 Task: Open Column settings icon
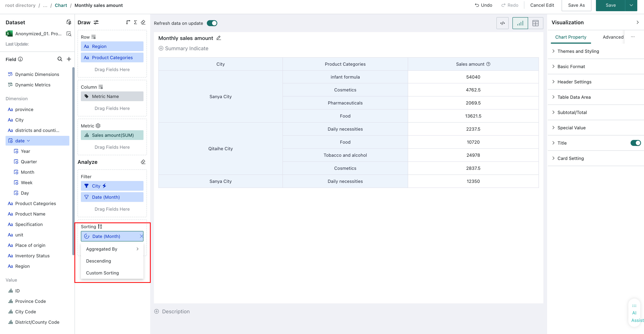[x=100, y=87]
